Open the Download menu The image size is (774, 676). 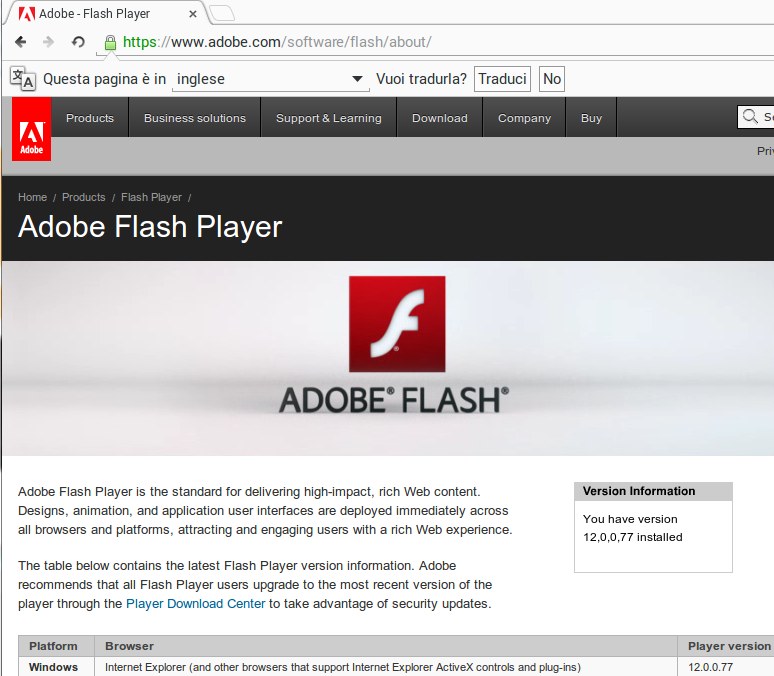coord(440,118)
